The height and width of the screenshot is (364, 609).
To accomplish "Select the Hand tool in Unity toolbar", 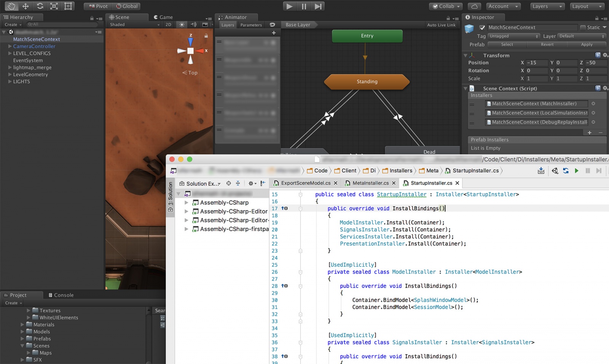I will point(11,6).
